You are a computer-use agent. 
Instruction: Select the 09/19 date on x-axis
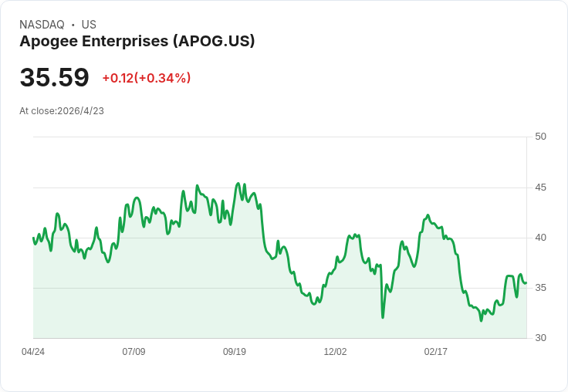tap(235, 352)
